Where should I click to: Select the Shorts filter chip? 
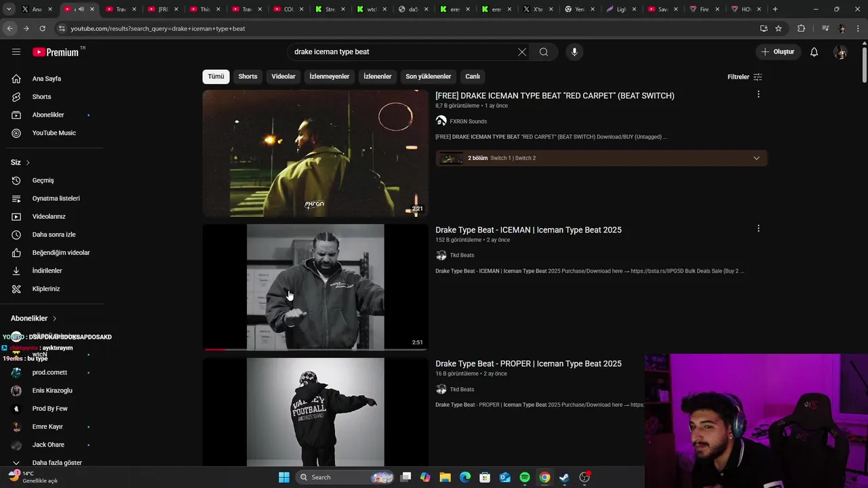pos(248,77)
